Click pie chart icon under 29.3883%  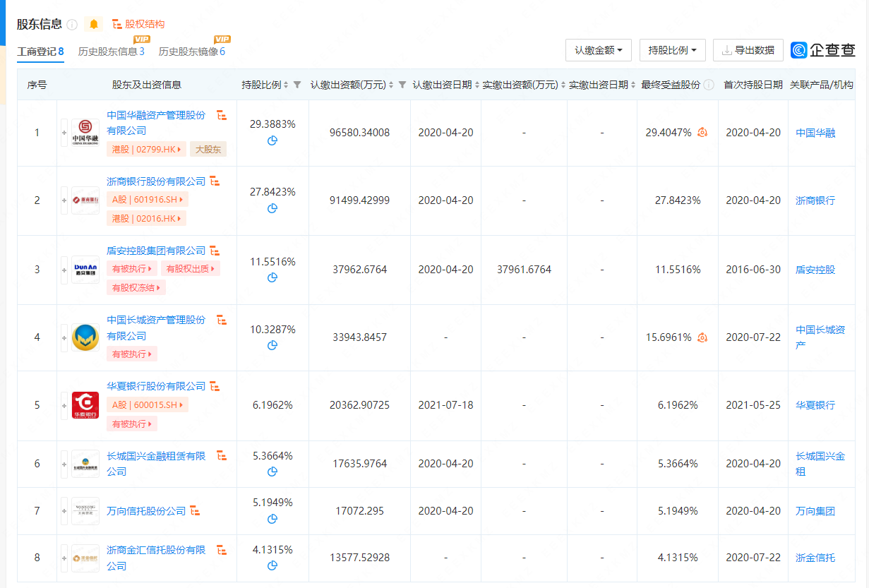pos(272,140)
